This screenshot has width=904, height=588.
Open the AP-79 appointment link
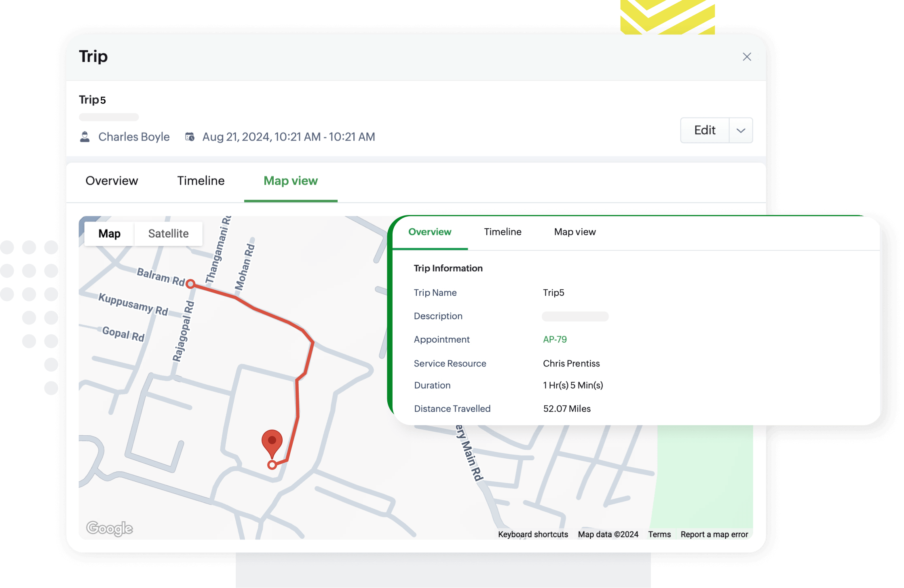555,339
